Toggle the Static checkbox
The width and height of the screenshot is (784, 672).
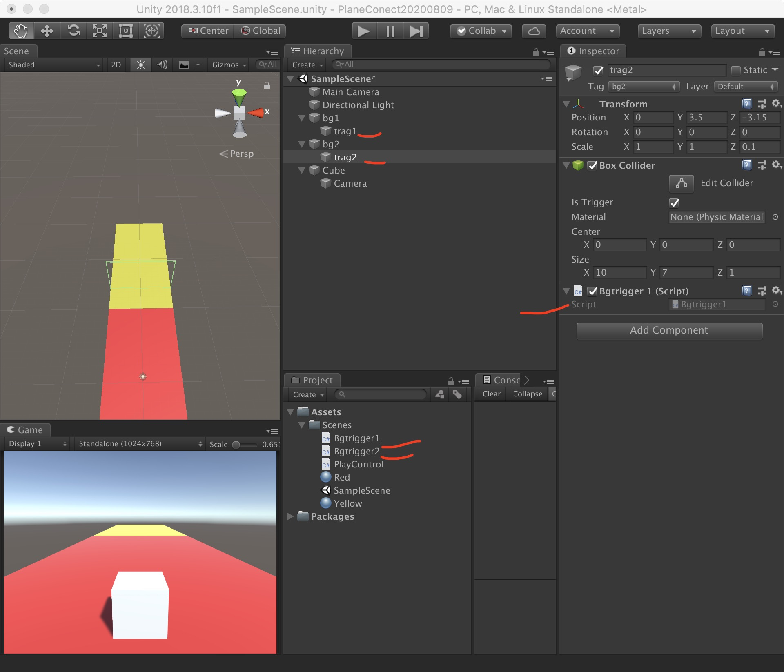(735, 70)
